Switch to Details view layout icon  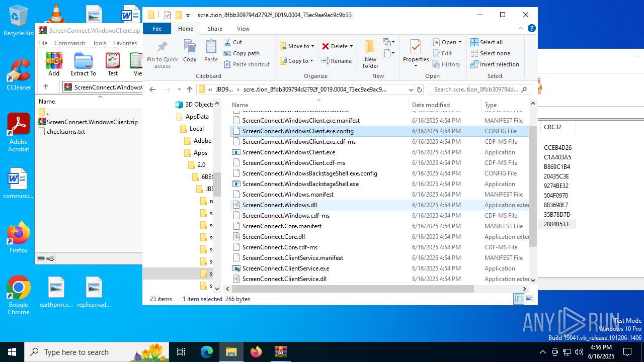coord(519,299)
